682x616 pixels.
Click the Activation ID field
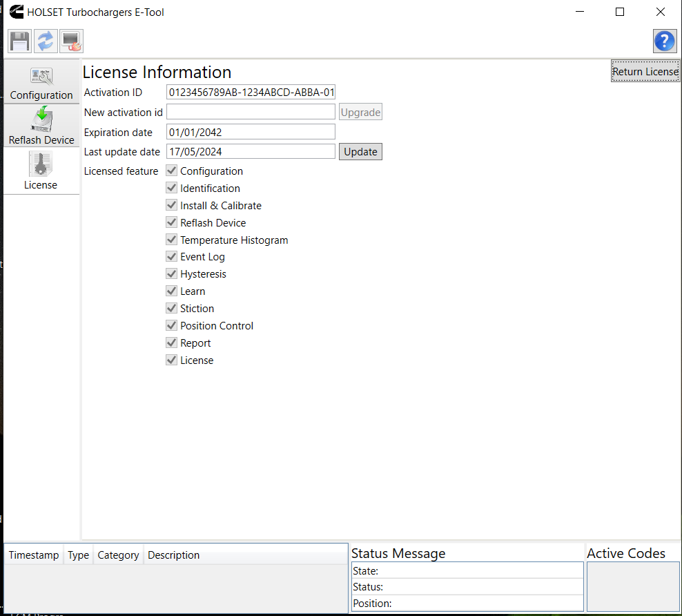pos(251,93)
